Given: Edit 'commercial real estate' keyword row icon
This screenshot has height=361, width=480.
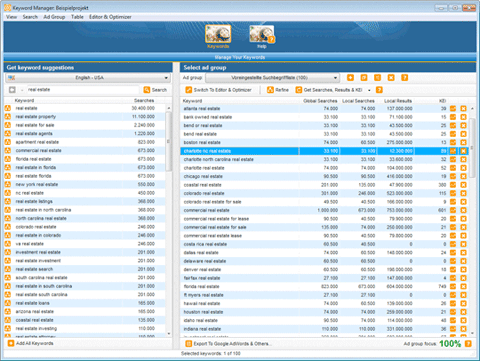Looking at the screenshot, I should 453,210.
